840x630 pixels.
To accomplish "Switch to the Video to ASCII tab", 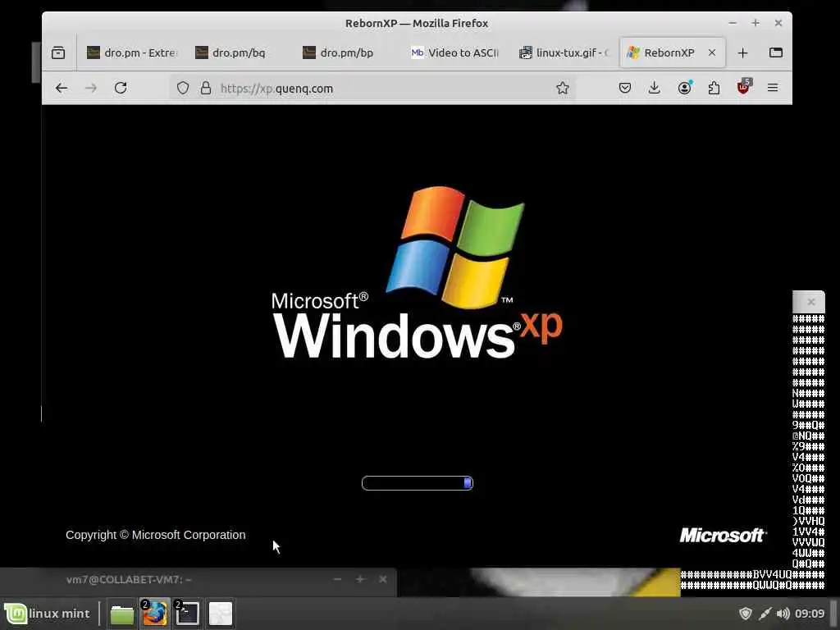I will [455, 52].
